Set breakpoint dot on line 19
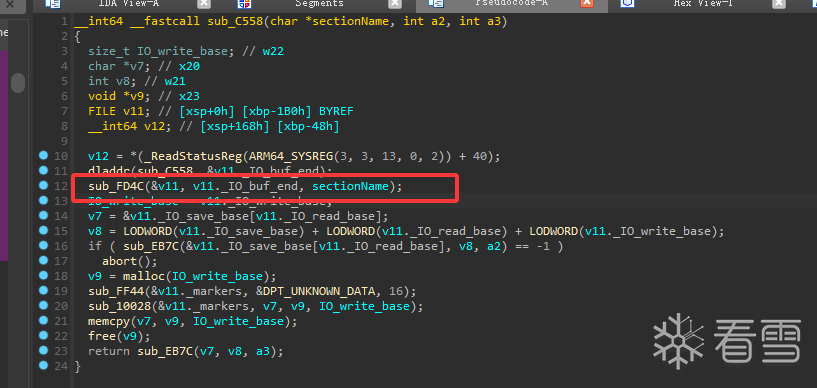Image resolution: width=817 pixels, height=388 pixels. click(44, 291)
